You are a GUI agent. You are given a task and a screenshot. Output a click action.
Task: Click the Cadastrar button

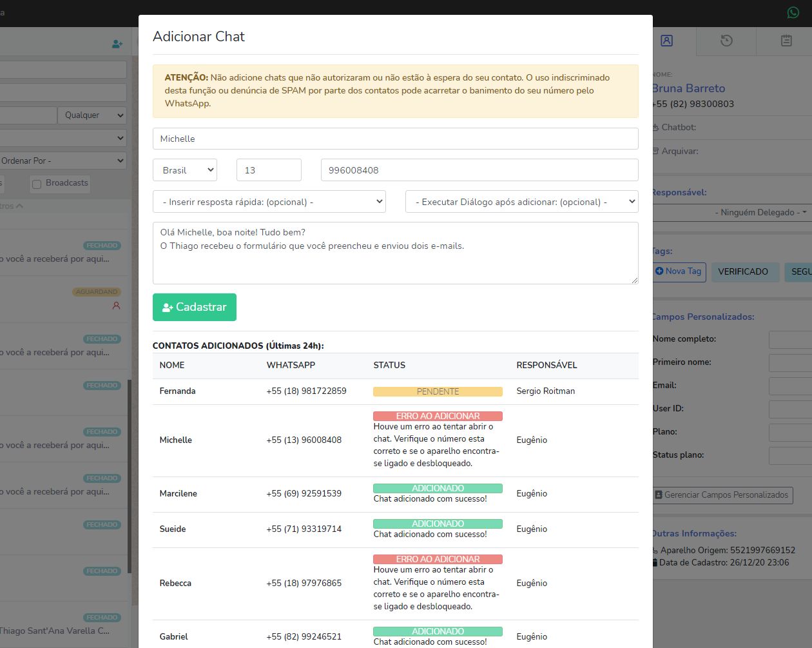(195, 307)
